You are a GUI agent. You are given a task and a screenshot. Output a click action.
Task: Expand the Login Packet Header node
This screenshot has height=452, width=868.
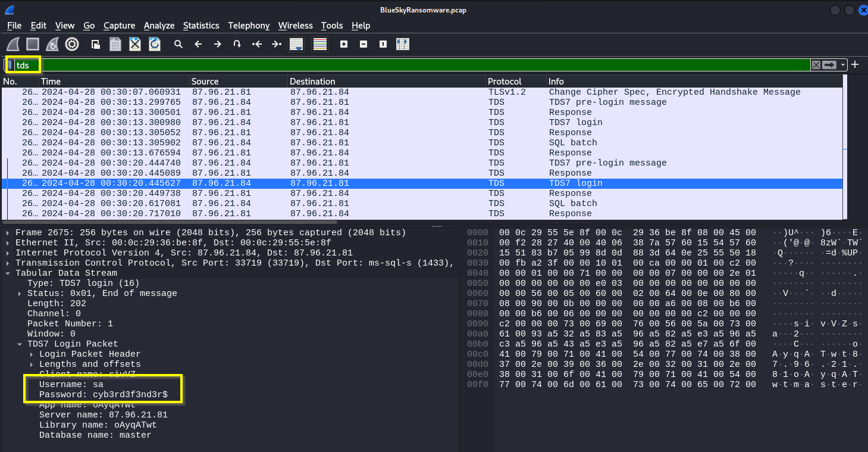[31, 354]
